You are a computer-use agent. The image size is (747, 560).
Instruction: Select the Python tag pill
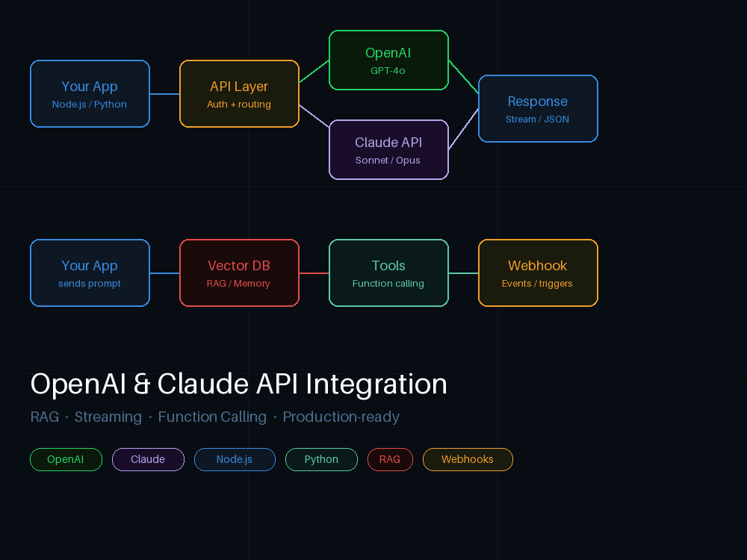click(x=321, y=459)
